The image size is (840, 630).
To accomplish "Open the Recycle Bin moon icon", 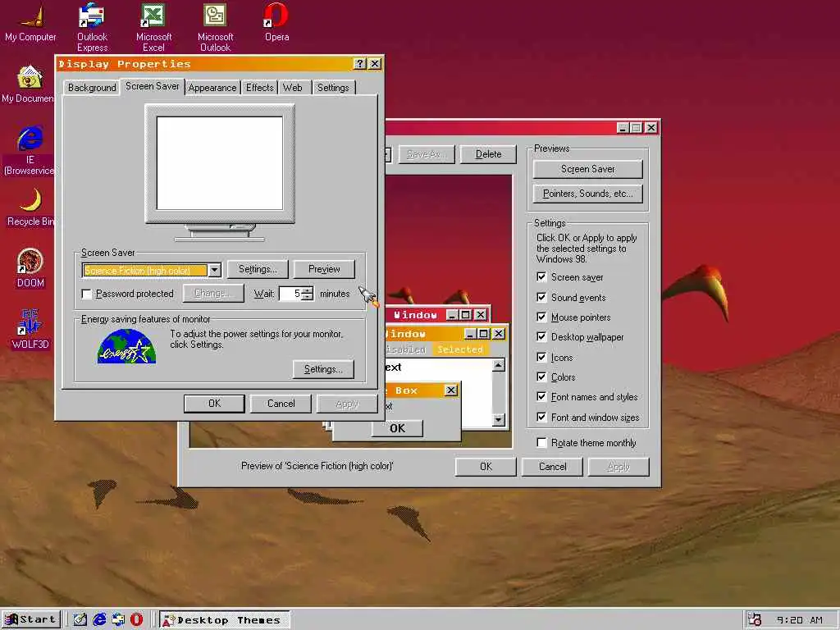I will tap(30, 208).
